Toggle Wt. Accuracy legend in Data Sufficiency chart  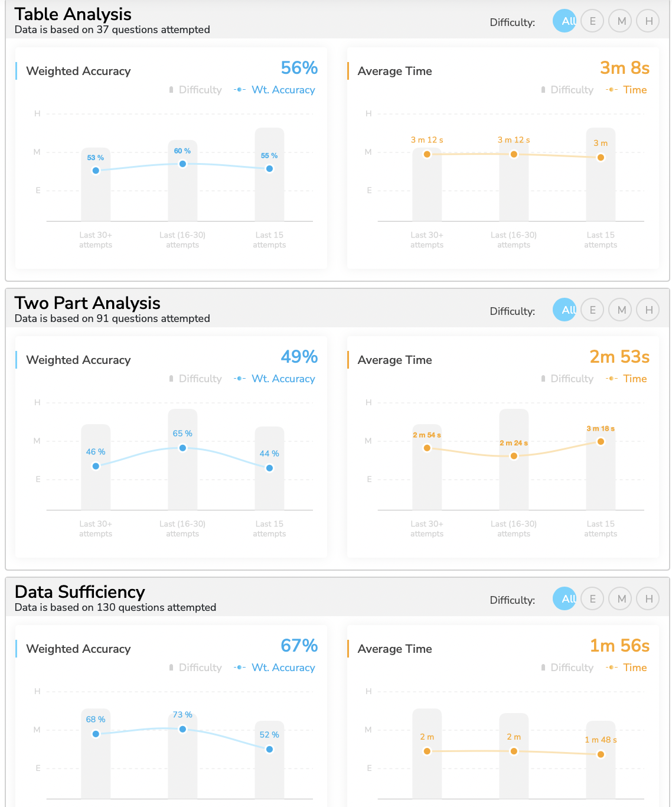pyautogui.click(x=275, y=668)
